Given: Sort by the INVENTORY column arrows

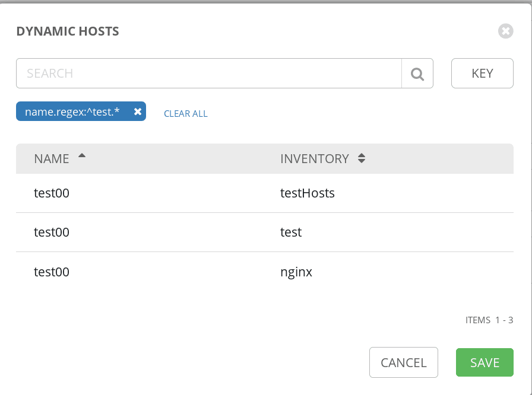Looking at the screenshot, I should click(362, 158).
